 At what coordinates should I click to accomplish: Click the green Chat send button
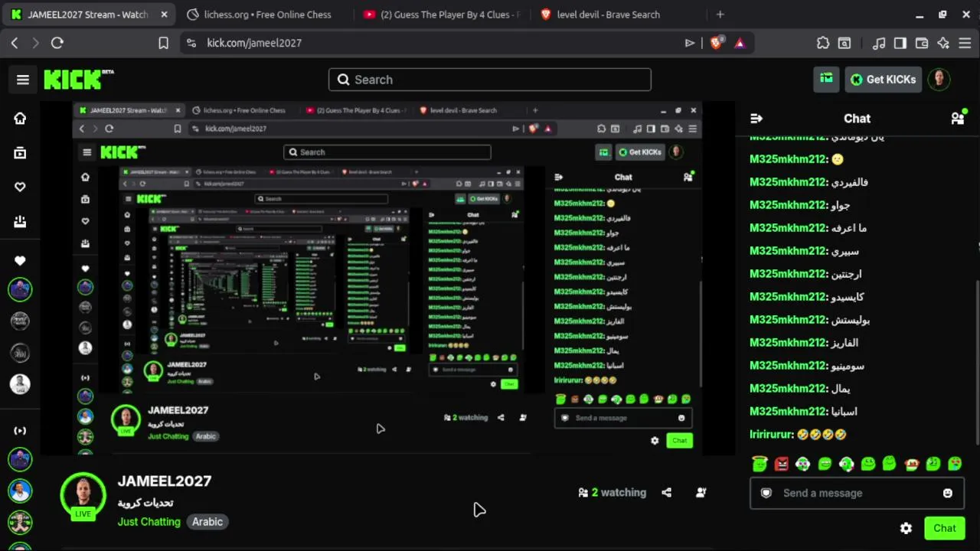pyautogui.click(x=944, y=528)
